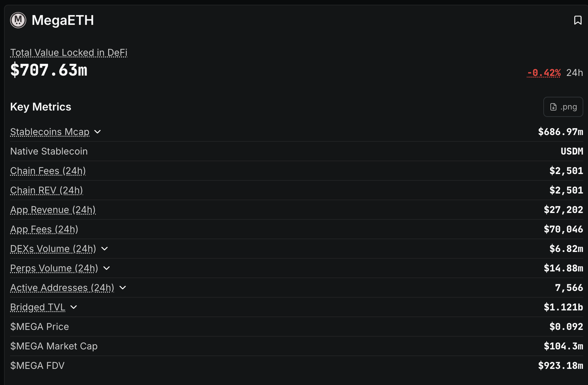Click the USDM native stablecoin value
The image size is (588, 385).
pyautogui.click(x=572, y=151)
